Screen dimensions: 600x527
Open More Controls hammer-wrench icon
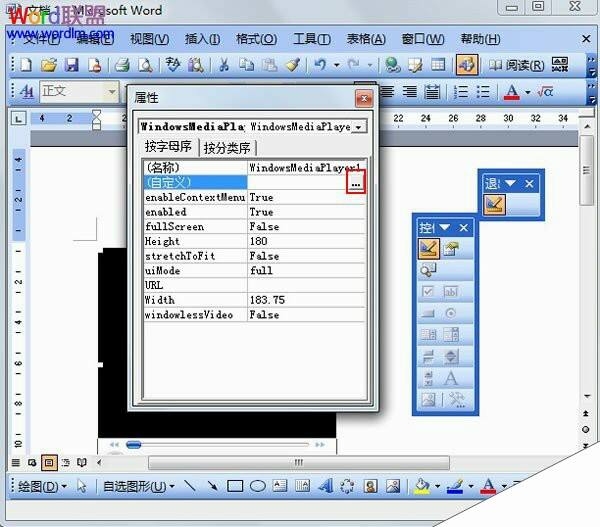pos(456,400)
